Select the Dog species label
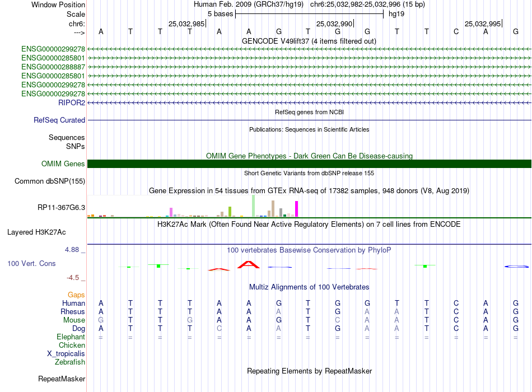The height and width of the screenshot is (392, 532). (79, 329)
